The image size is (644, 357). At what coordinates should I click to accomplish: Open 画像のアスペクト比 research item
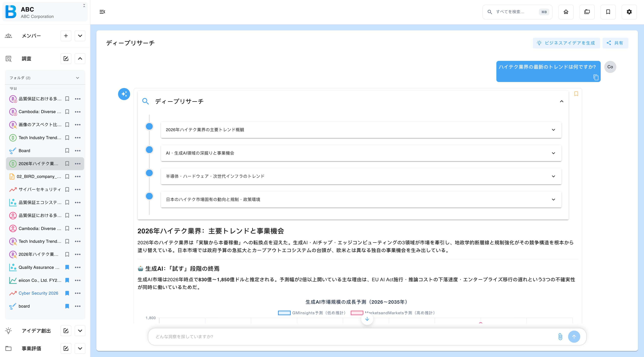(x=40, y=125)
